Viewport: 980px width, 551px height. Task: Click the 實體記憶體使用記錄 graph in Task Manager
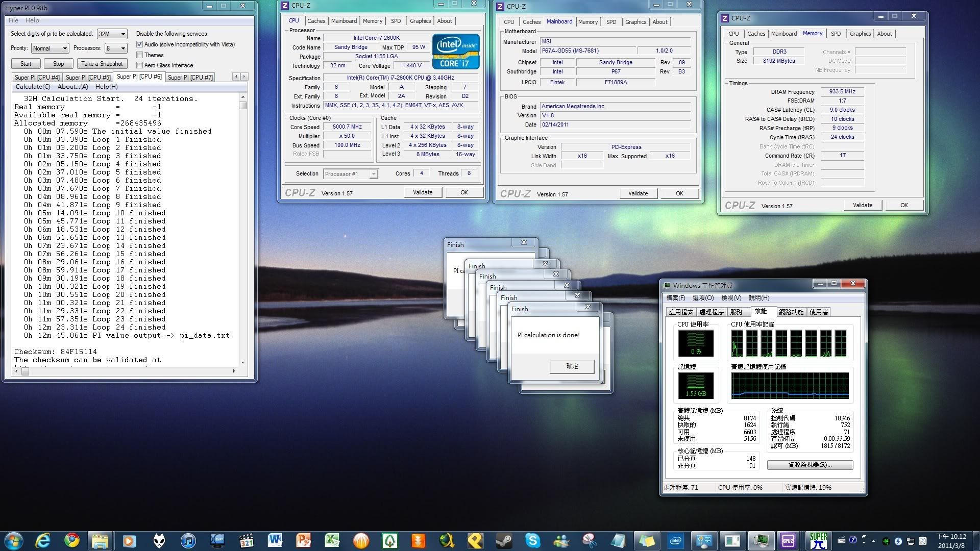click(x=790, y=385)
